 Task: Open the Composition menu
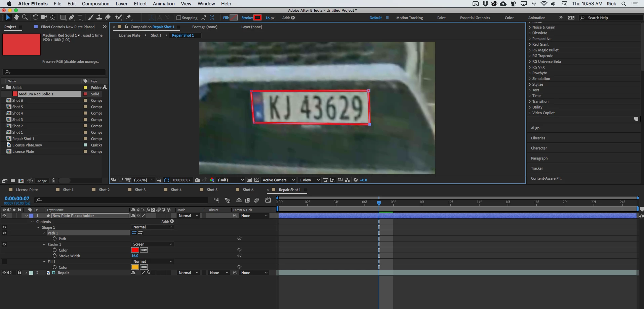pos(95,4)
